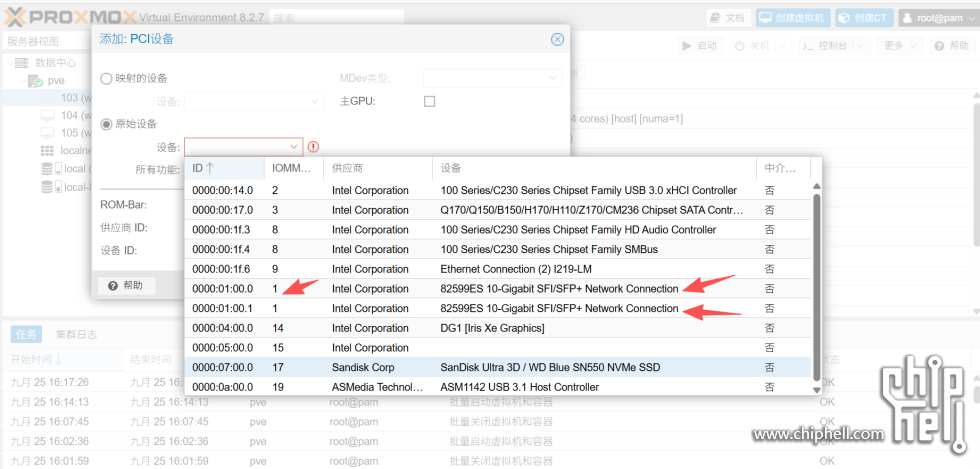Sort by 设备 column header
This screenshot has width=980, height=469.
pos(594,168)
